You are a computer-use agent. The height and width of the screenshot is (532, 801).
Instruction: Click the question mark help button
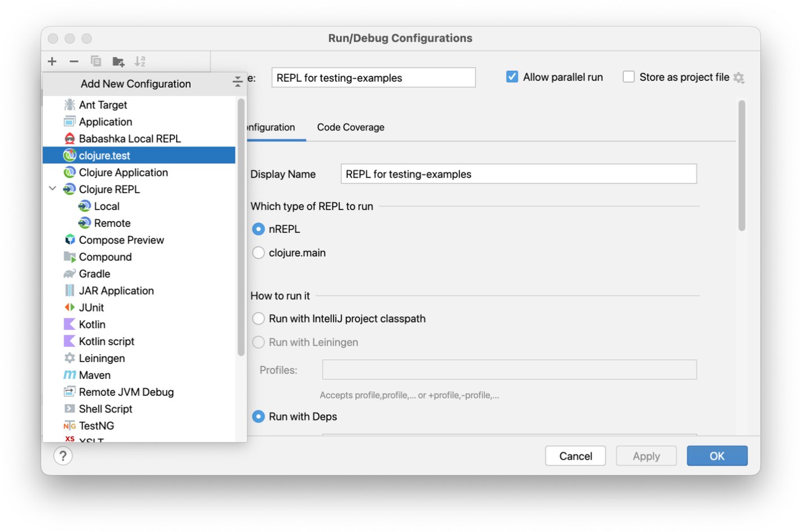click(x=63, y=456)
